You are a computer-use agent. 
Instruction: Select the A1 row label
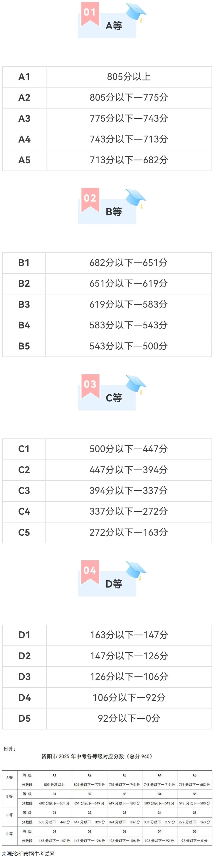[x=24, y=77]
